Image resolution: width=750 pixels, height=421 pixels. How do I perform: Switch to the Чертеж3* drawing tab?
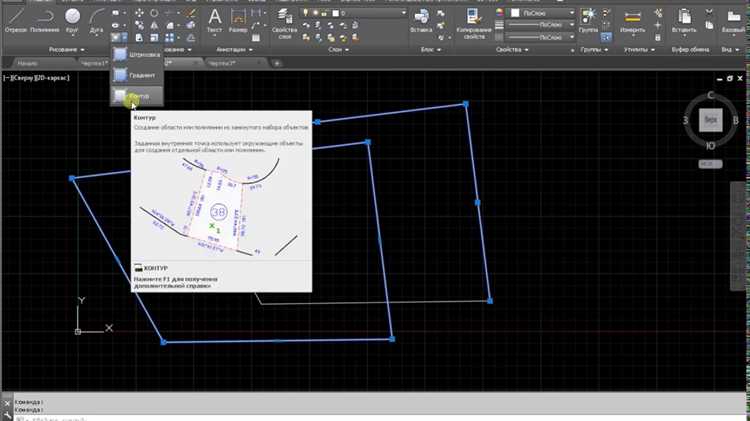coord(235,63)
